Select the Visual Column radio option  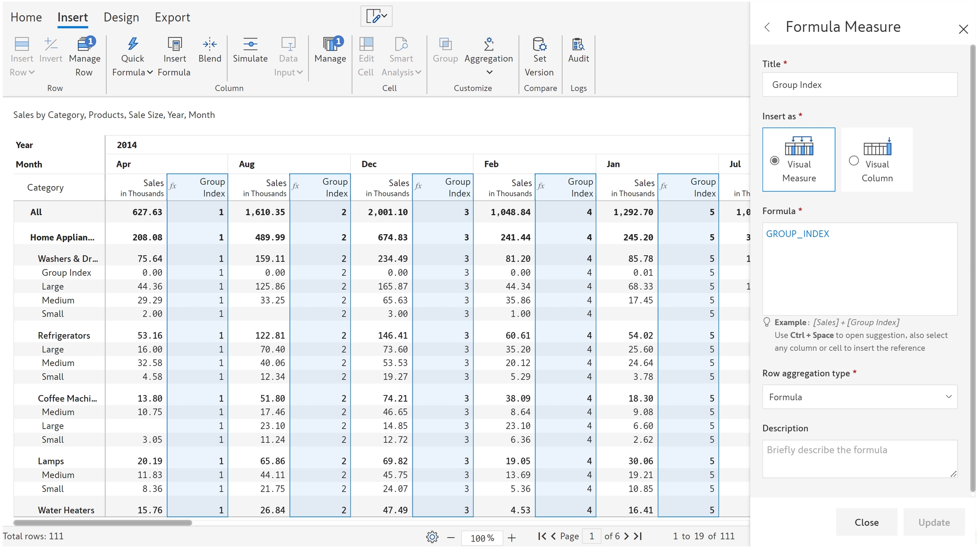click(x=854, y=160)
